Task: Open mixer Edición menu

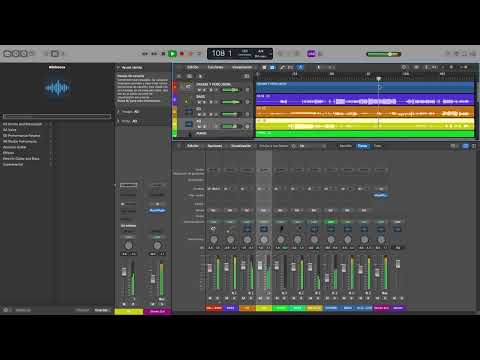Action: 192,146
